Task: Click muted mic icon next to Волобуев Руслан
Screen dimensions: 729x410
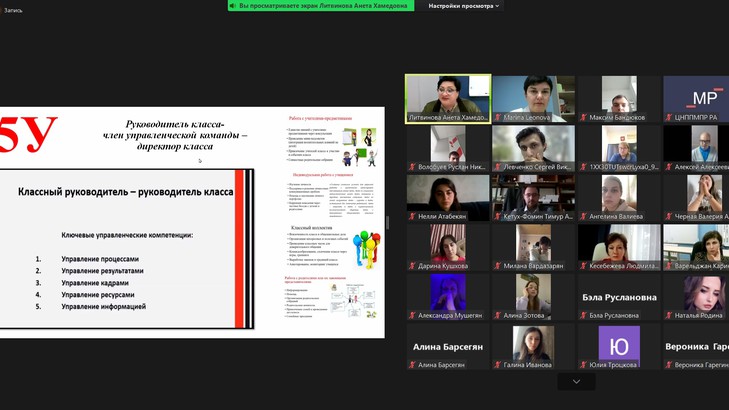Action: click(x=412, y=167)
